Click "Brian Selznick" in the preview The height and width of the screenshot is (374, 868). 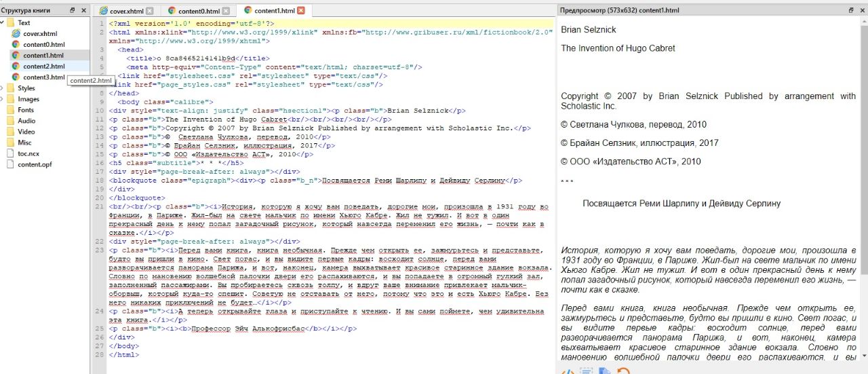coord(589,30)
